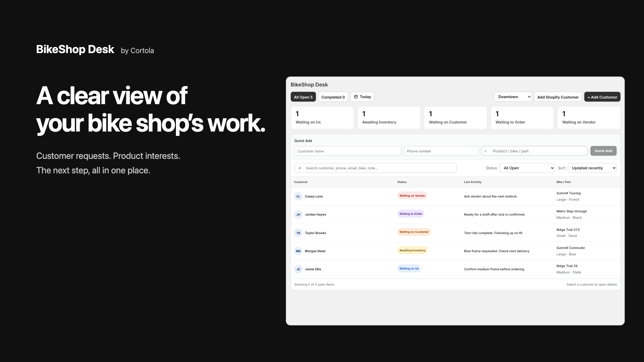The height and width of the screenshot is (362, 644).
Task: Open Morgan Reed customer row
Action: (x=455, y=251)
